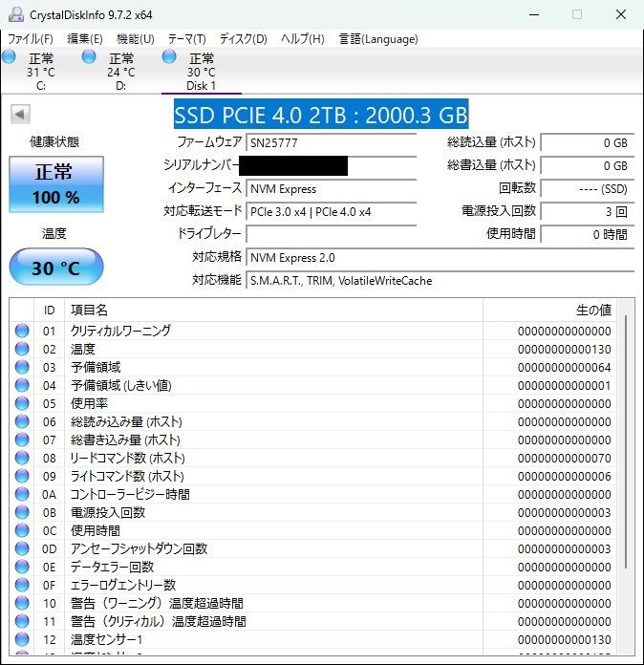This screenshot has width=644, height=665.
Task: Click the ファームウェア SN25777 field
Action: 331,142
